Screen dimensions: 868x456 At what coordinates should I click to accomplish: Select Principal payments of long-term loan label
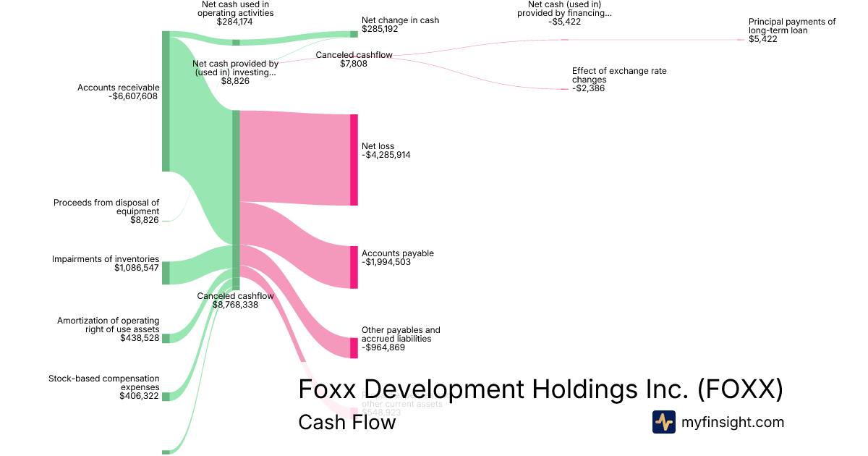click(x=791, y=30)
